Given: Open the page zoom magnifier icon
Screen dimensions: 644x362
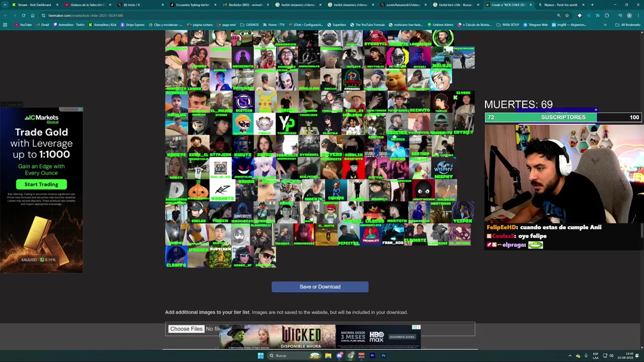Looking at the screenshot, I should [x=558, y=16].
